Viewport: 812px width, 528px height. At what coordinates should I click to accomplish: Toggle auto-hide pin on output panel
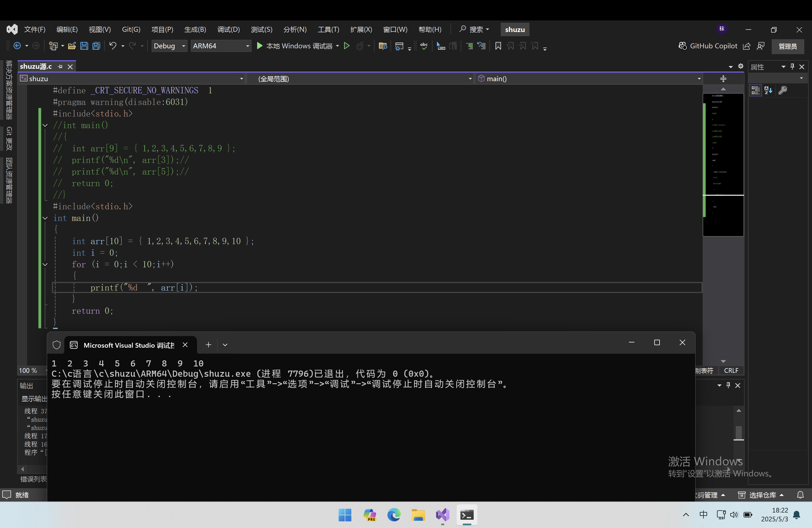(728, 385)
